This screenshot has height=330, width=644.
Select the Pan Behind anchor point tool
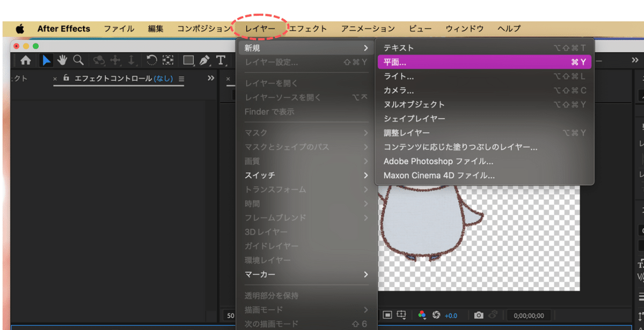click(168, 60)
